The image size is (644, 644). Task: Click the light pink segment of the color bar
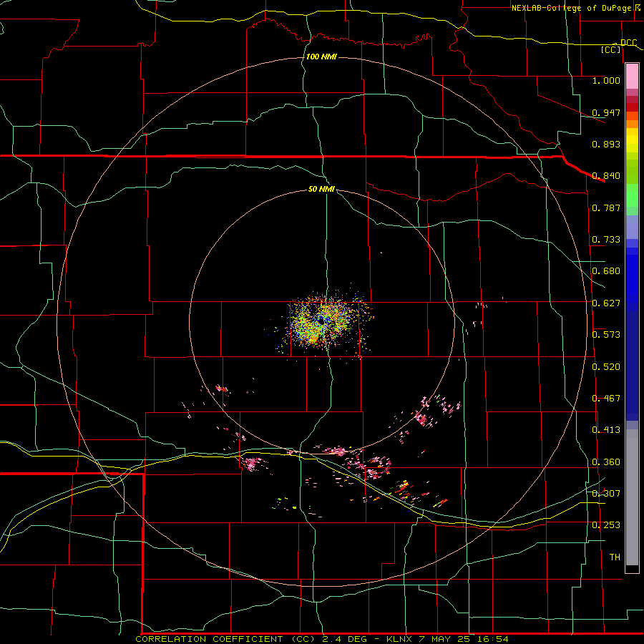point(632,77)
